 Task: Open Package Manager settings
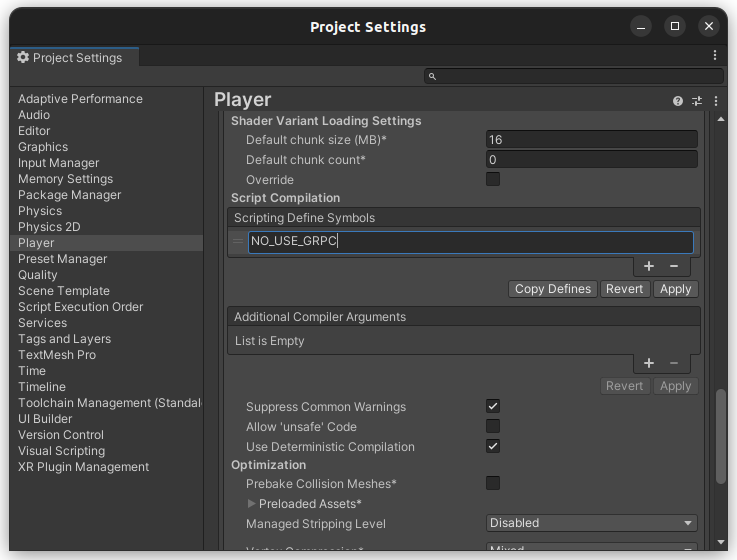pos(70,195)
